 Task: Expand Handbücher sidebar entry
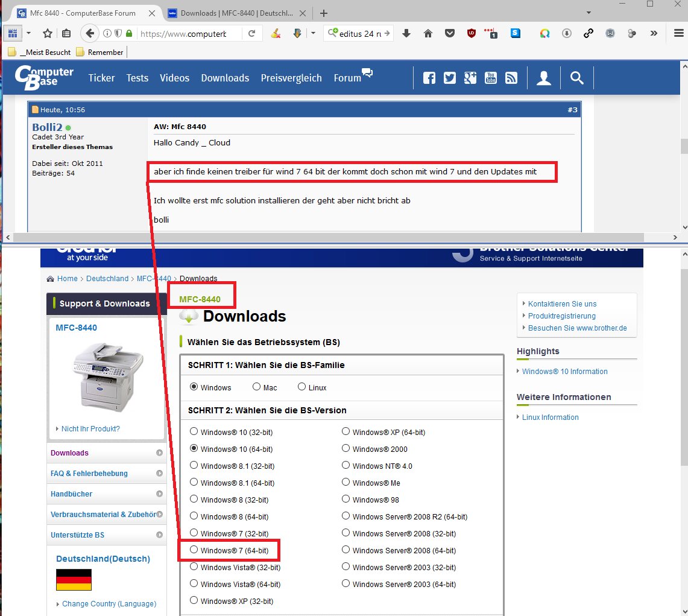159,494
